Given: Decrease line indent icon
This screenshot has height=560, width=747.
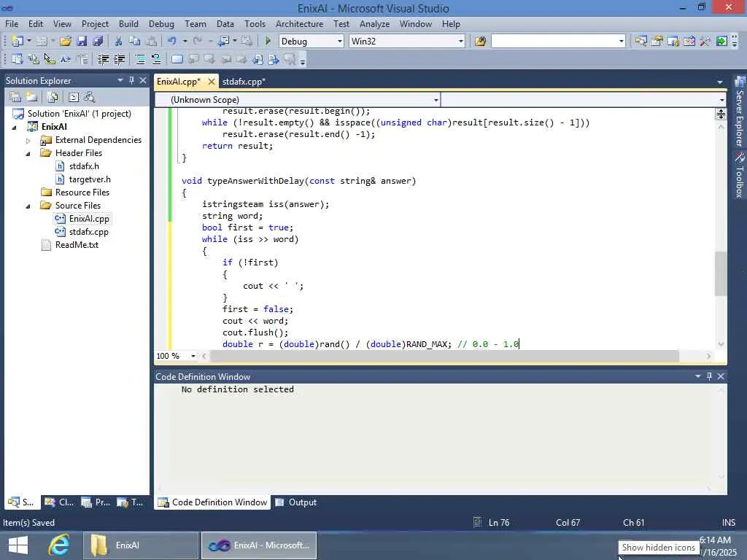Looking at the screenshot, I should (x=103, y=59).
